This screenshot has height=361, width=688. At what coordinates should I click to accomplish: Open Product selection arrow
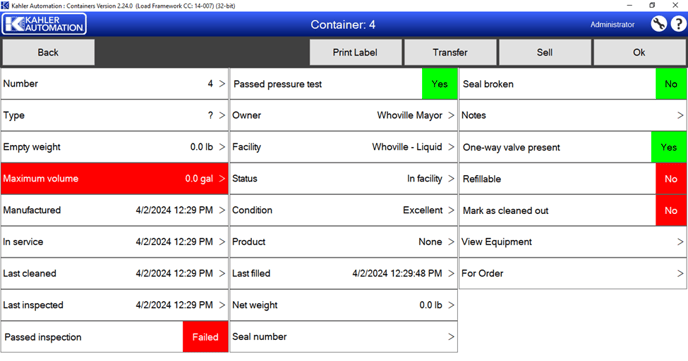point(451,242)
